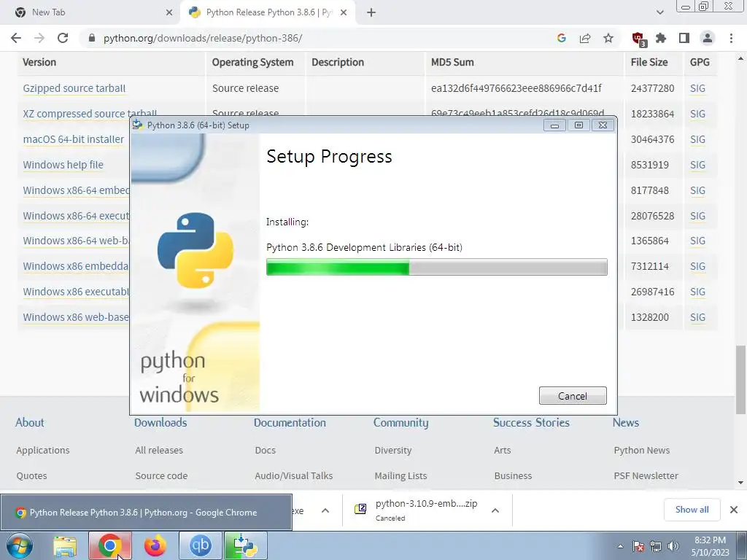Open the Diversity footer link
This screenshot has height=560, width=747.
[x=393, y=450]
